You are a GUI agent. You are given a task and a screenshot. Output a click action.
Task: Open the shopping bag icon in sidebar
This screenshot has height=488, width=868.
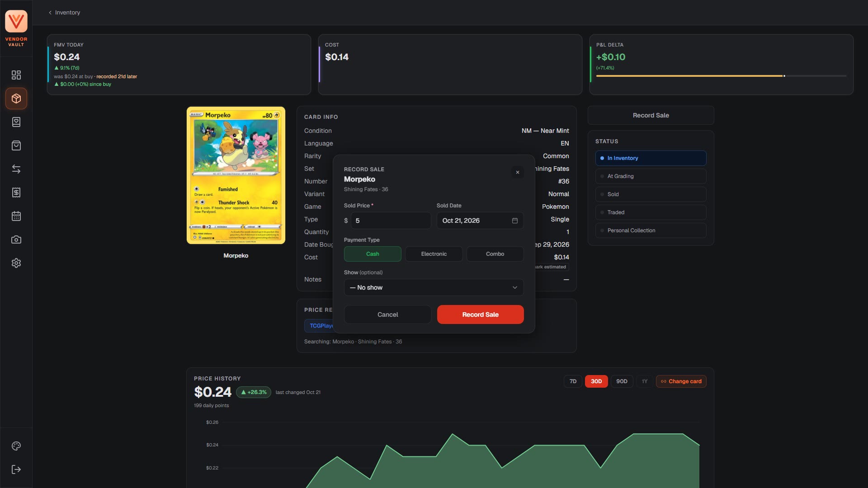(x=16, y=145)
